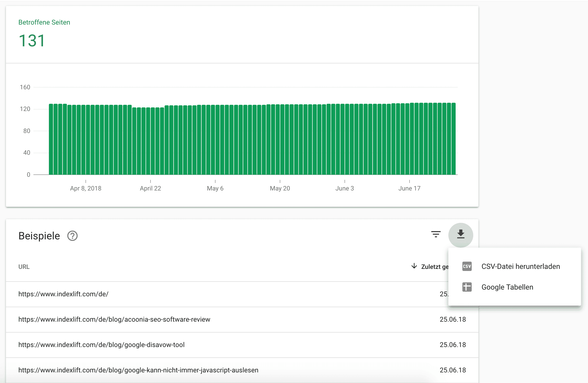This screenshot has width=588, height=383.
Task: Open acoonia-seo-software-review URL row
Action: point(242,319)
